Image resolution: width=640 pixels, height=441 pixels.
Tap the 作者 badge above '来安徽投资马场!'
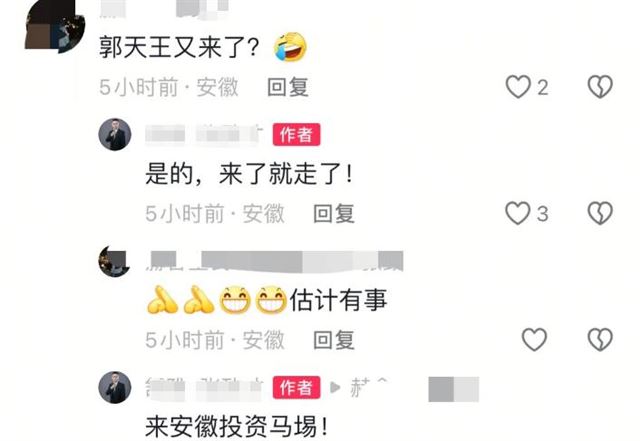click(296, 387)
